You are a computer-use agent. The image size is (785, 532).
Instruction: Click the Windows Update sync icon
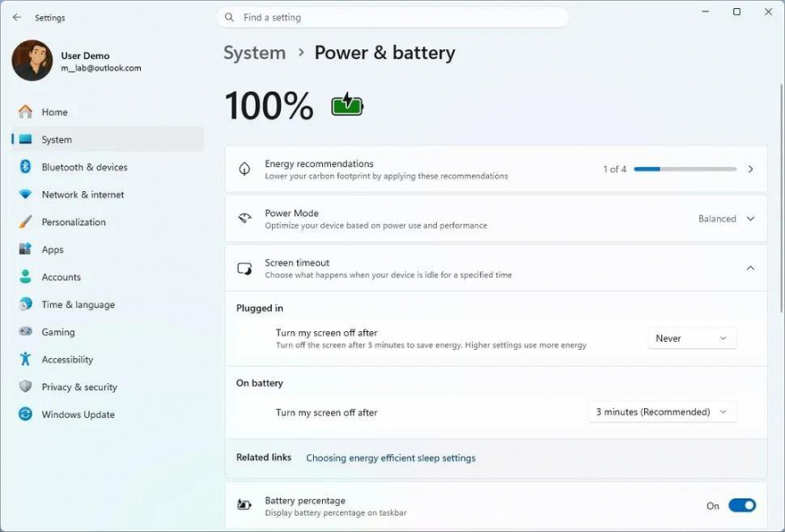click(25, 414)
